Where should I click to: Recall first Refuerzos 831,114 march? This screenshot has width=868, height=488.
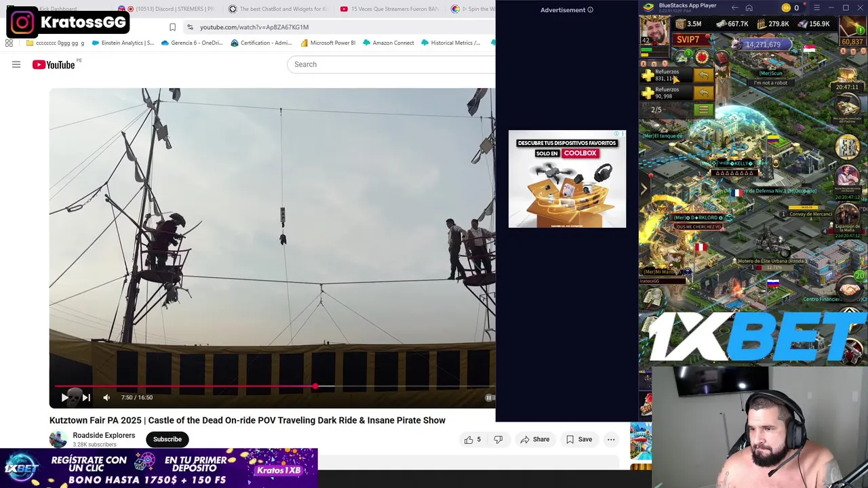pyautogui.click(x=704, y=75)
